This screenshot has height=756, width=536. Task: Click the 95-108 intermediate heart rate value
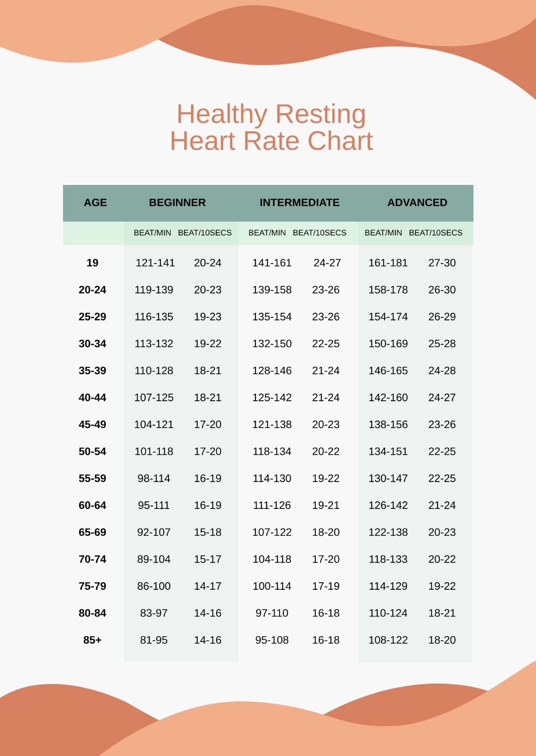[x=272, y=640]
